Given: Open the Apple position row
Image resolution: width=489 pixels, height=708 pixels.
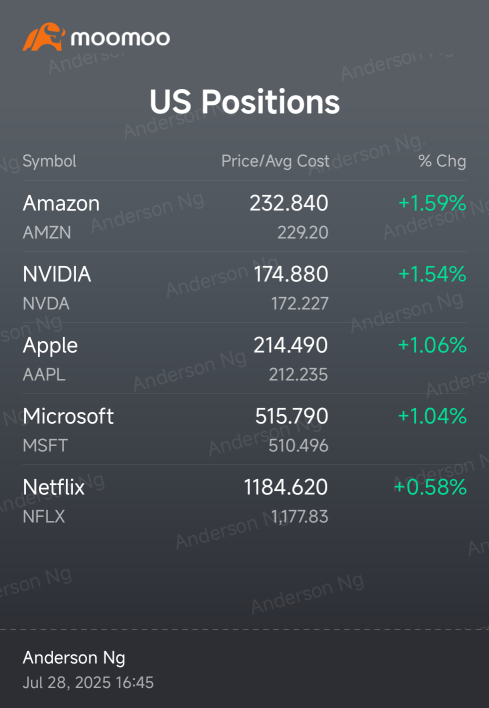Looking at the screenshot, I should (244, 358).
